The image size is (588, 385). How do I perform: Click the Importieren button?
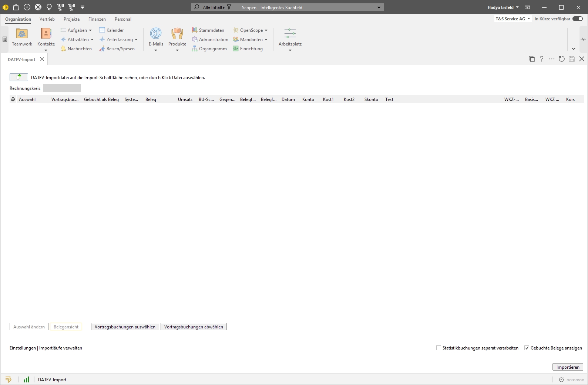coord(568,367)
